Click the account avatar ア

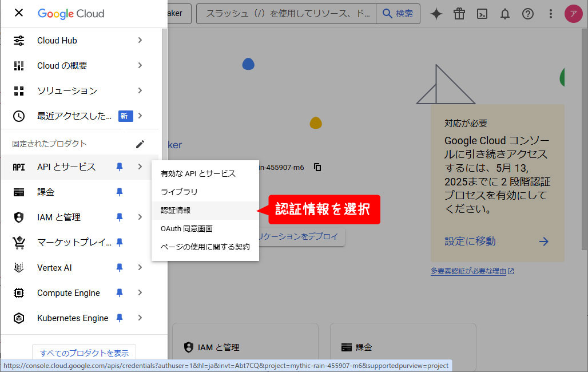coord(573,14)
